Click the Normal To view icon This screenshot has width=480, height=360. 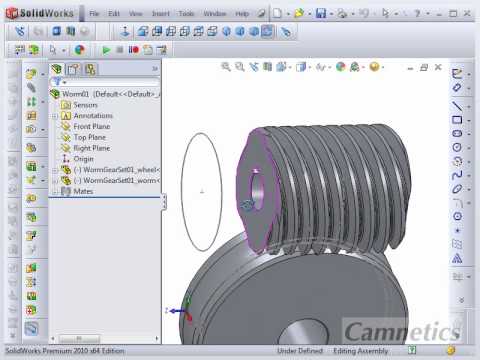pyautogui.click(x=125, y=32)
